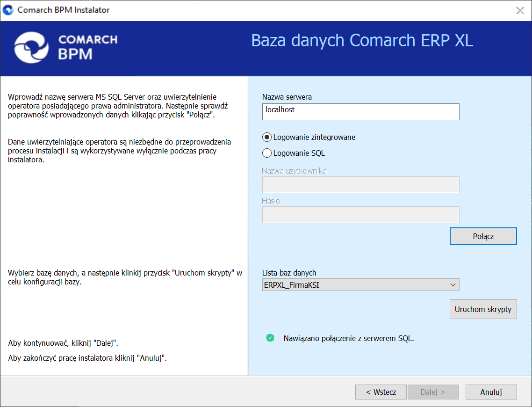
Task: Click the Dalej button
Action: coord(433,392)
